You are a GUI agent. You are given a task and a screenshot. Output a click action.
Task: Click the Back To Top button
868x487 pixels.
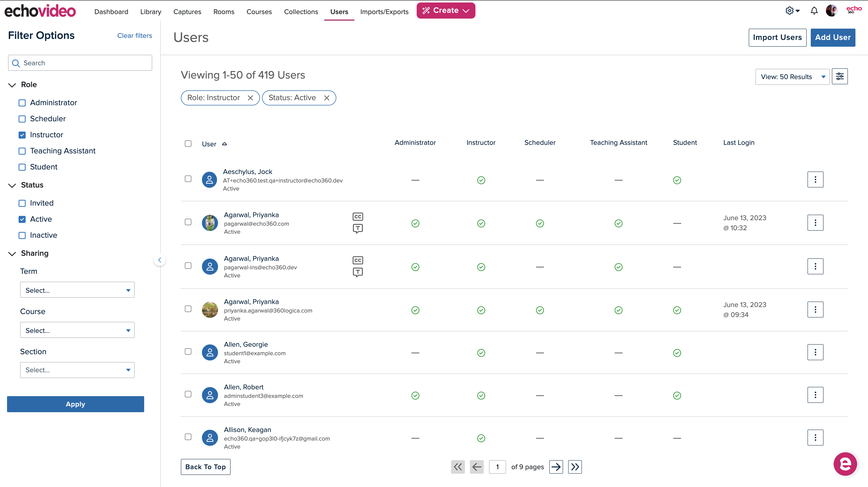click(205, 467)
